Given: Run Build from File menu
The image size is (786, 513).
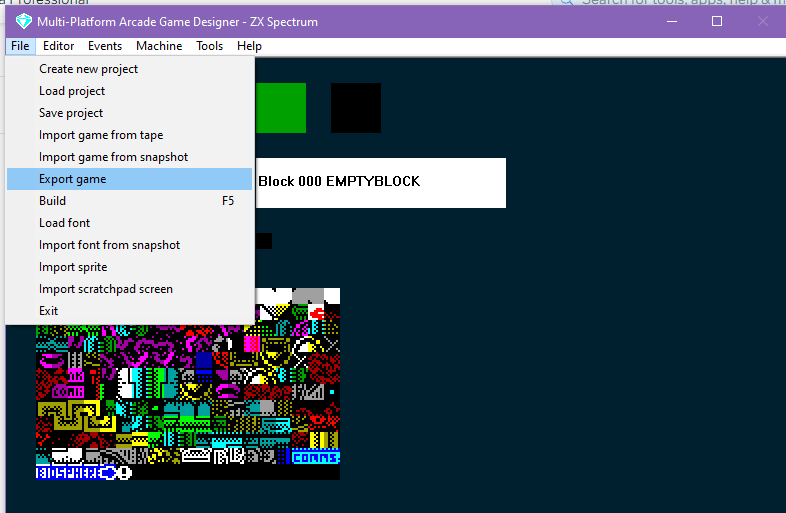Looking at the screenshot, I should [x=129, y=201].
